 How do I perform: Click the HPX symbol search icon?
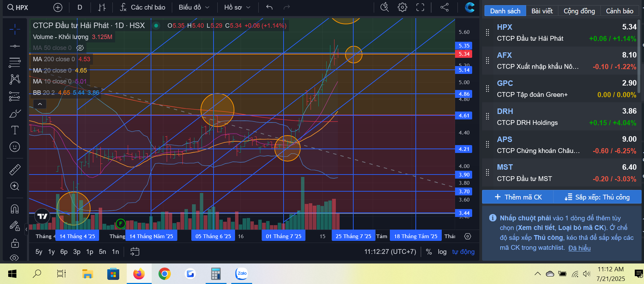coord(11,8)
